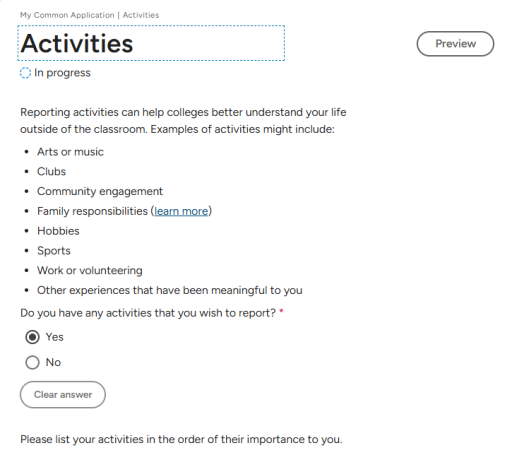Choose the No radio button circle
This screenshot has width=512, height=460.
(32, 362)
